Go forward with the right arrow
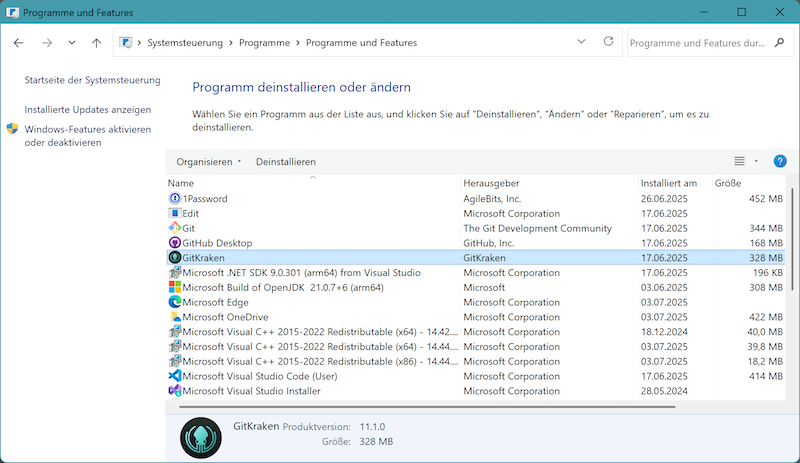The height and width of the screenshot is (463, 800). [47, 43]
